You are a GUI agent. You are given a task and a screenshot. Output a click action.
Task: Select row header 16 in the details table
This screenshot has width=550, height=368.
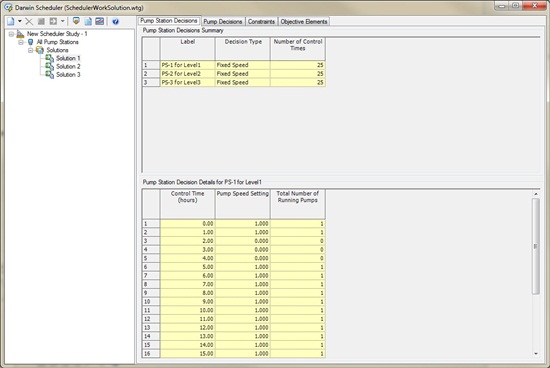click(x=151, y=354)
